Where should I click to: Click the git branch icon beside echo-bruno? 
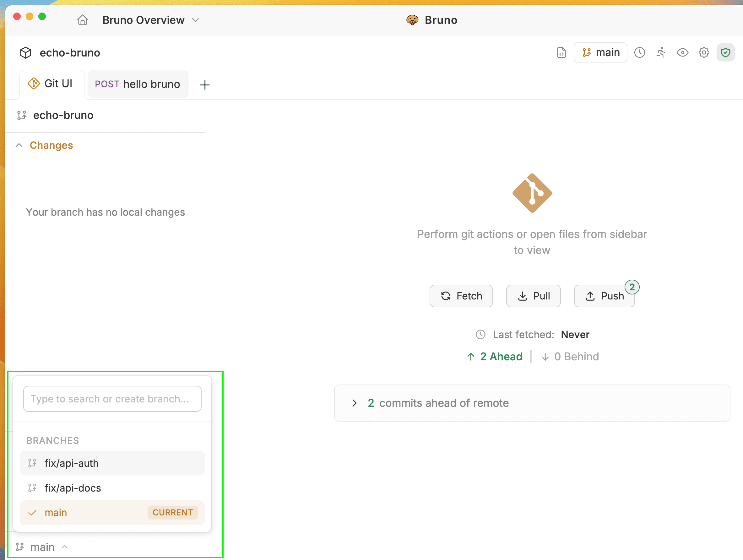click(x=21, y=115)
